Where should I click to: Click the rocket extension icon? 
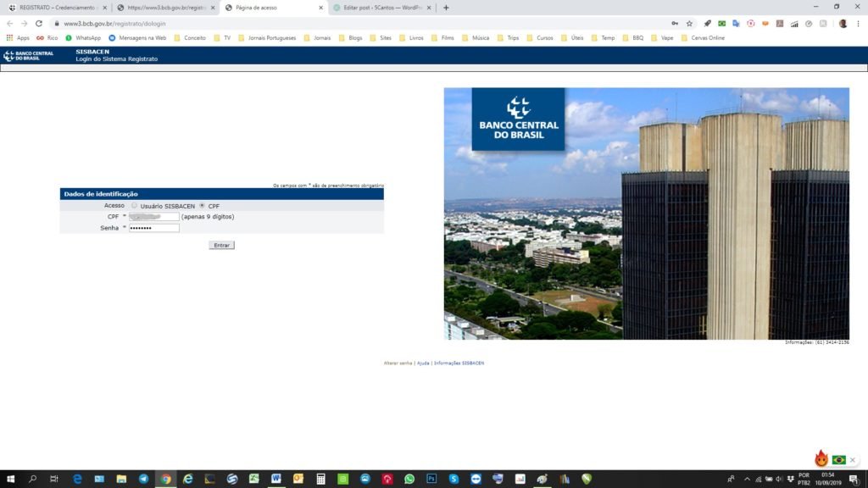(708, 23)
